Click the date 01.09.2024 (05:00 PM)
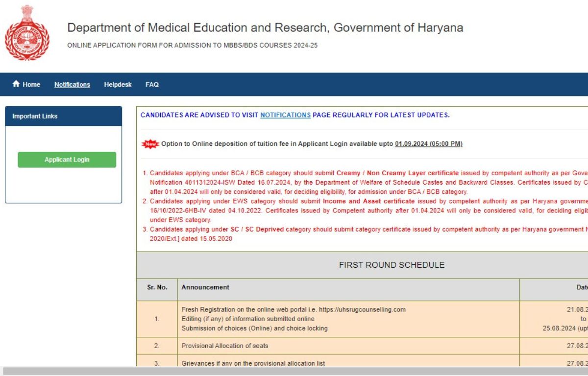Screen dimensions: 588x376 [x=429, y=144]
